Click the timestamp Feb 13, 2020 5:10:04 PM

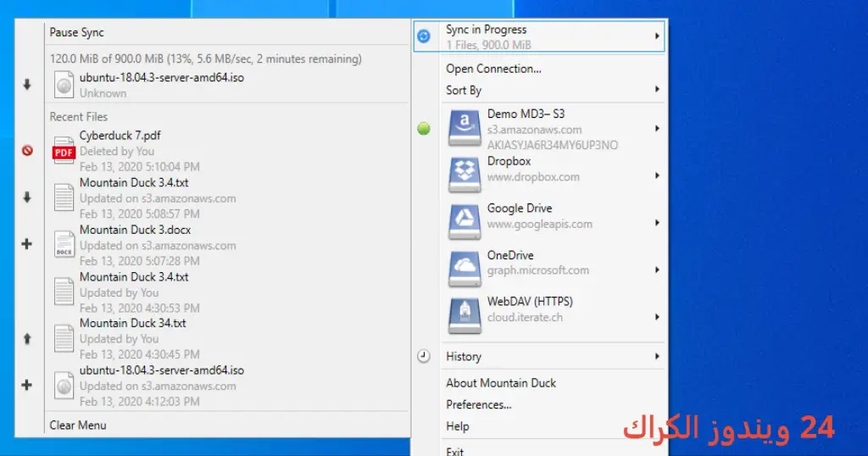140,167
